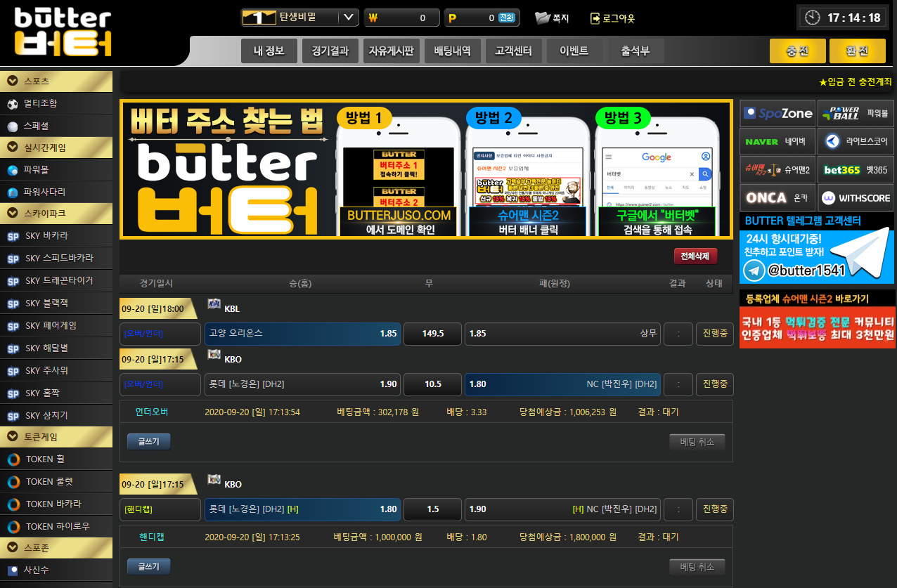
Task: Click the gold 충전 button
Action: click(x=797, y=51)
